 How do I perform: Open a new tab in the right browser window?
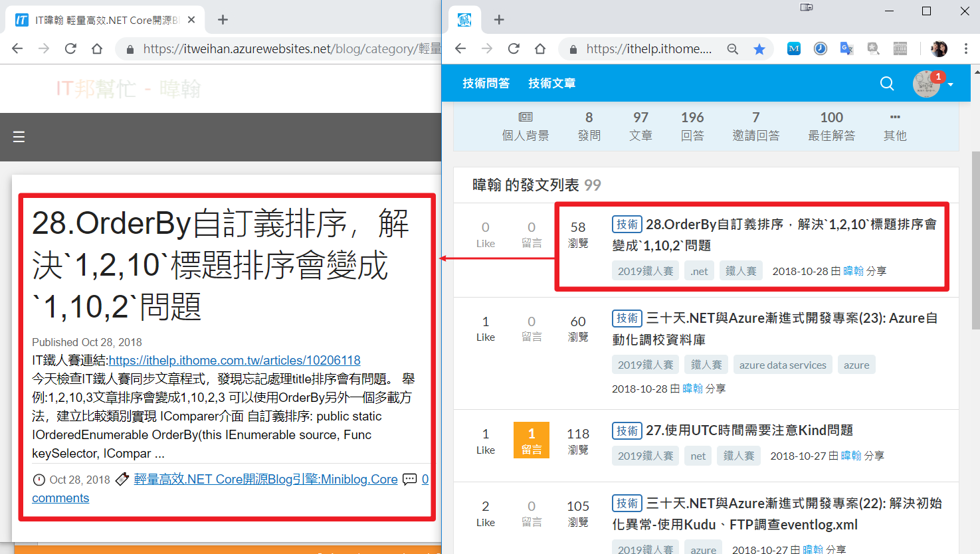(x=499, y=20)
